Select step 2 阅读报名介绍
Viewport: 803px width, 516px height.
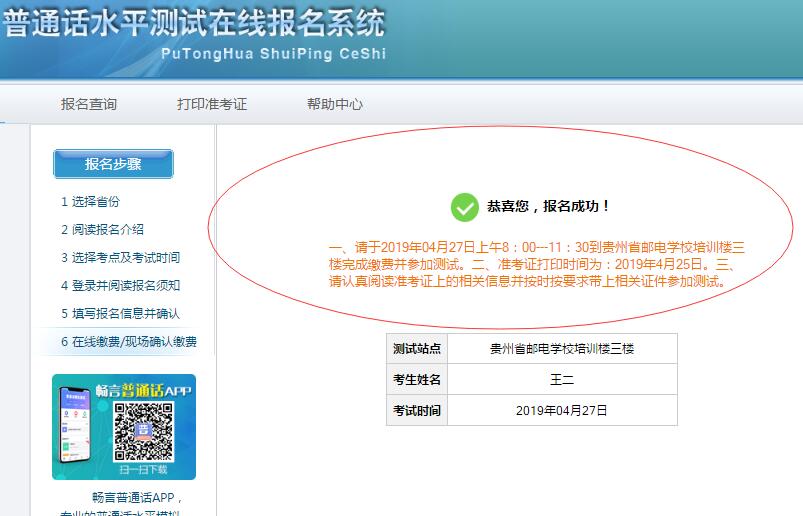coord(102,229)
